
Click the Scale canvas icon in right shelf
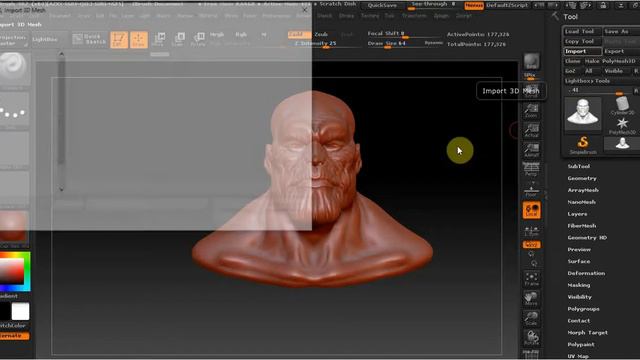pos(531,318)
